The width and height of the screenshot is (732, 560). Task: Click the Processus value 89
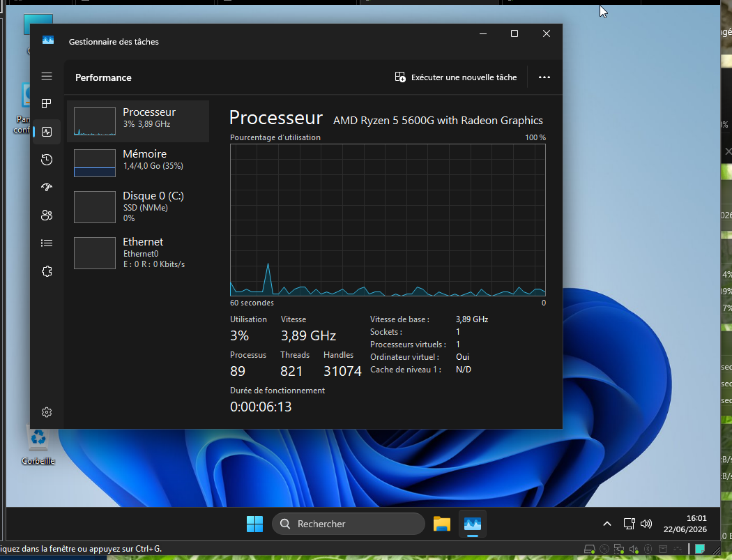(x=238, y=371)
